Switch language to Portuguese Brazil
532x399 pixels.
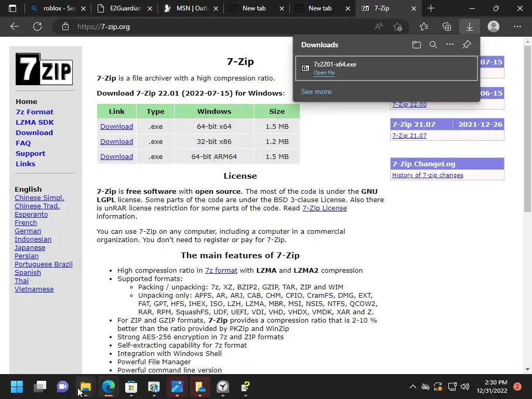click(44, 264)
